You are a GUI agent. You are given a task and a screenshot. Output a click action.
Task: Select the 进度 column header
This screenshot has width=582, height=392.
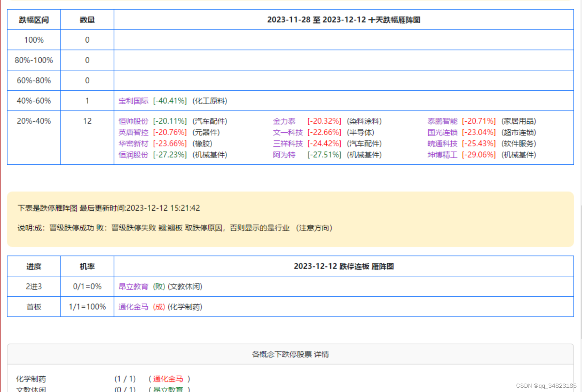point(34,266)
